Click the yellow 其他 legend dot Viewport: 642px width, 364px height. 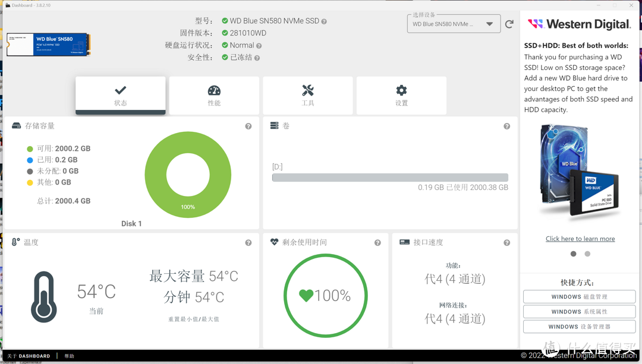click(x=30, y=183)
